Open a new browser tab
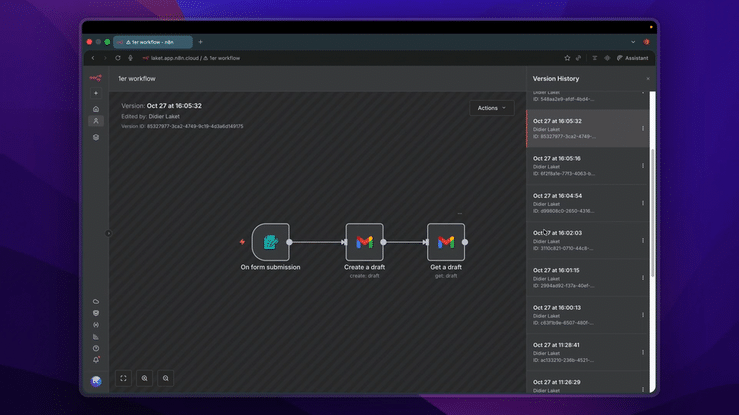739x415 pixels. coord(200,42)
